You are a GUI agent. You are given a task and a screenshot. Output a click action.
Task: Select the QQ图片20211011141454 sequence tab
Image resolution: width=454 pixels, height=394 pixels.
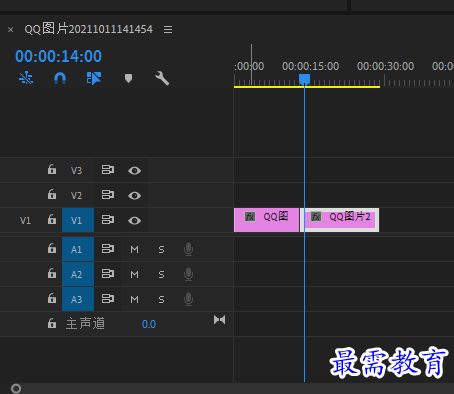tap(88, 29)
